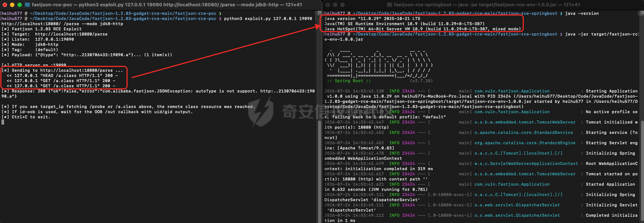
Task: Click the 'tion in 1 ms' line
Action: tap(340, 220)
